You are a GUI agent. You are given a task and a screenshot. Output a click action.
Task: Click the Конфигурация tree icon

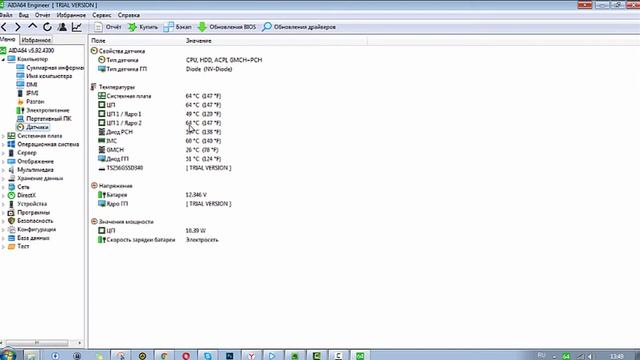pos(11,229)
